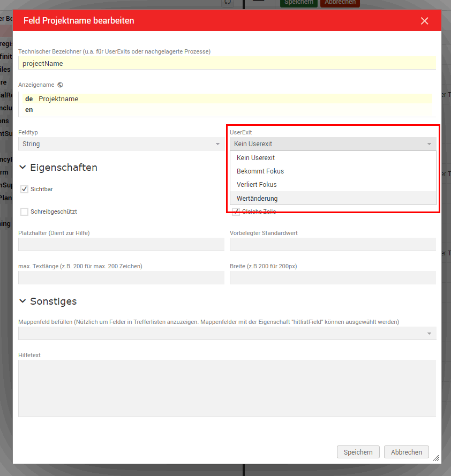The image size is (451, 476).
Task: Collapse the Sonstiges section
Action: [x=22, y=301]
